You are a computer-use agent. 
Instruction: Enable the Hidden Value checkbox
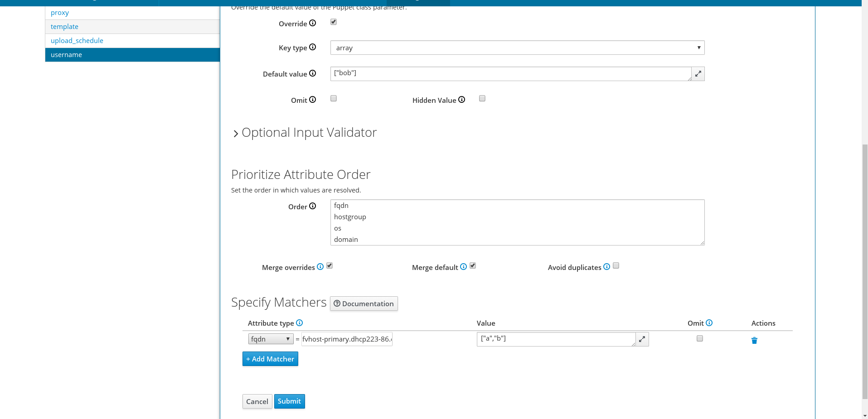tap(482, 98)
